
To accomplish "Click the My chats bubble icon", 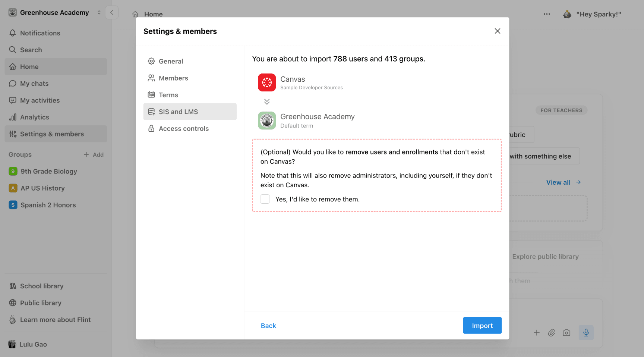I will (13, 83).
